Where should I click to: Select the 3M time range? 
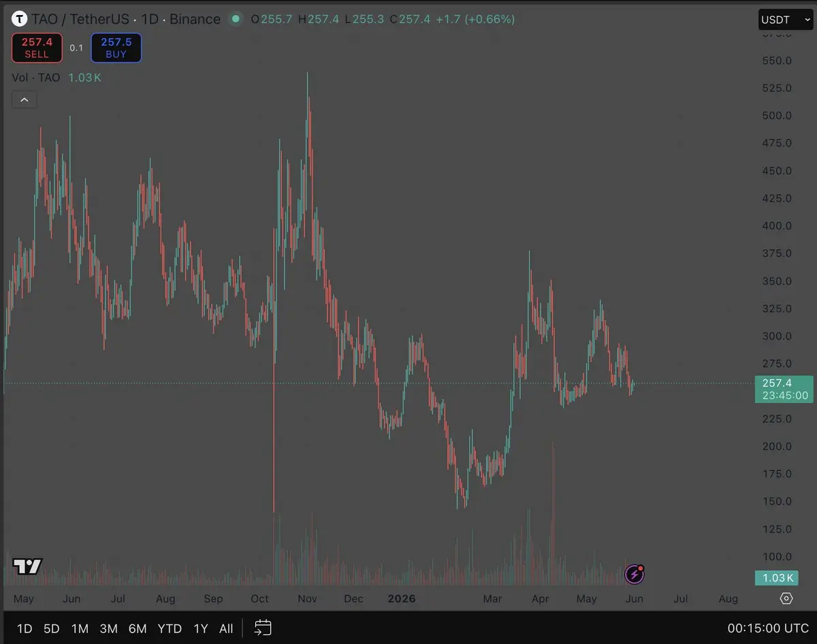pos(109,628)
